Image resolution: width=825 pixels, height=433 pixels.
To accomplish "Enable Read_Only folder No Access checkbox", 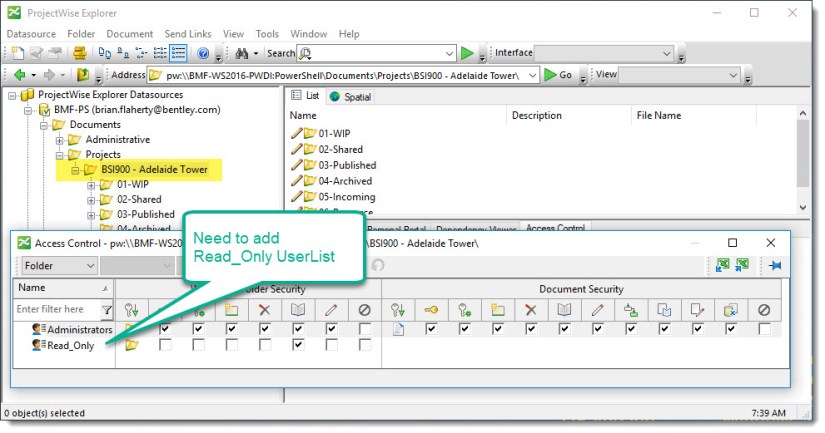I will point(364,345).
